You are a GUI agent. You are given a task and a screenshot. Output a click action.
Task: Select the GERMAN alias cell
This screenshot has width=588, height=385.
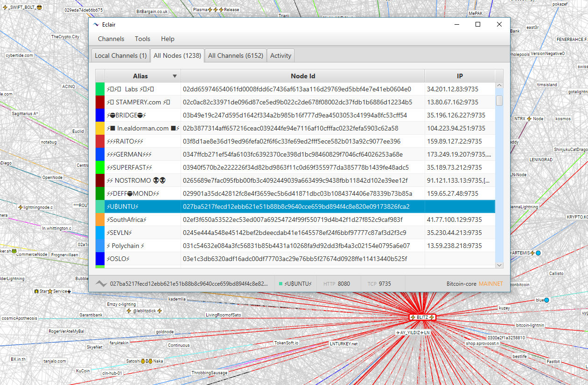point(143,154)
